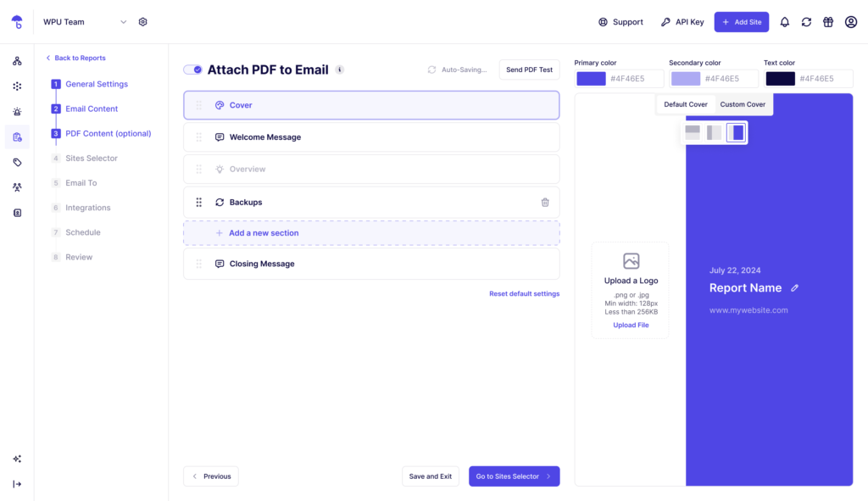Click the Send PDF Test button
This screenshot has height=501, width=868.
[529, 70]
